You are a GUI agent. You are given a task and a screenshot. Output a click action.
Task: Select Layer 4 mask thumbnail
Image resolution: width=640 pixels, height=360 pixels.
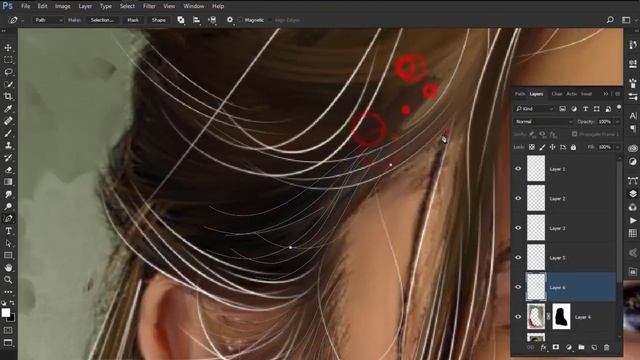561,316
